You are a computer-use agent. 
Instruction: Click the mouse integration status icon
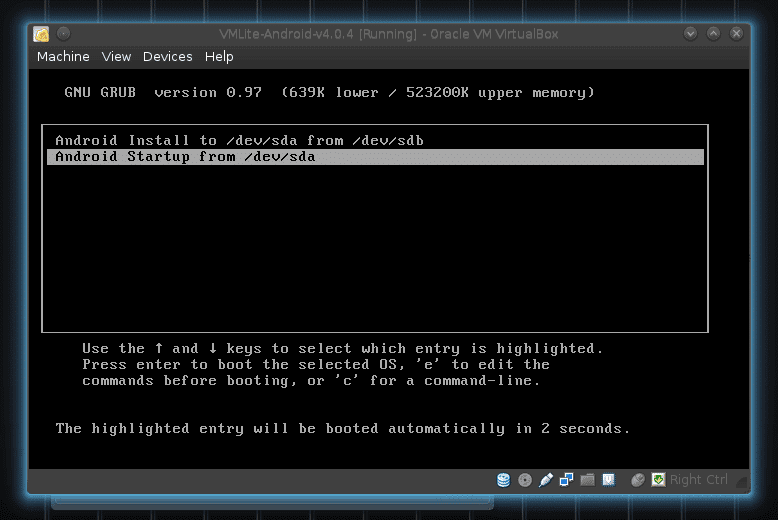(638, 480)
